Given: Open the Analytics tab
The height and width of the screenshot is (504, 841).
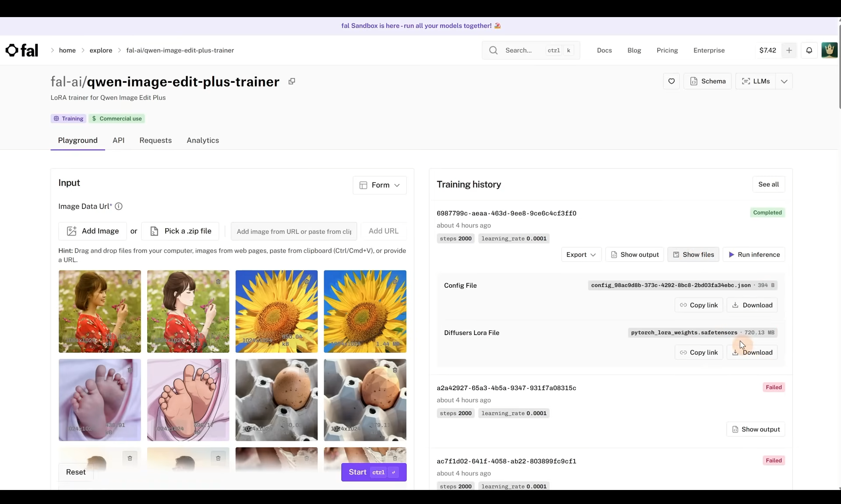Looking at the screenshot, I should point(203,140).
